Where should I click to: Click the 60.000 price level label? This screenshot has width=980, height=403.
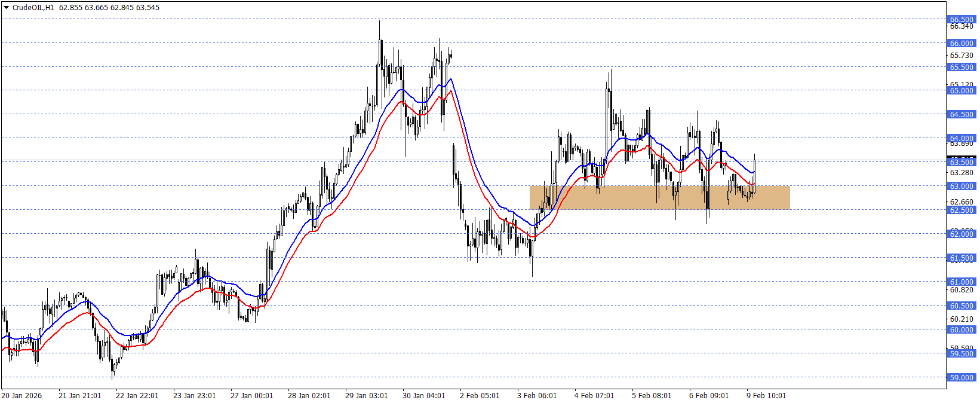961,330
